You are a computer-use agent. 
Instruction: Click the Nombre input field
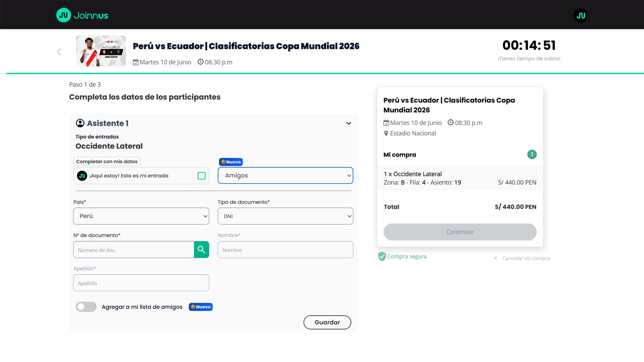pos(285,250)
